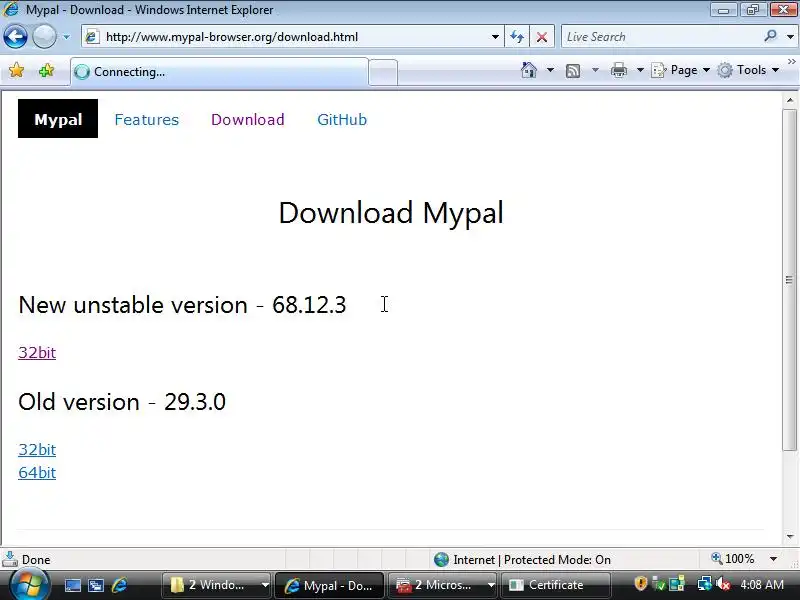Expand the Print options dropdown arrow

tap(640, 70)
